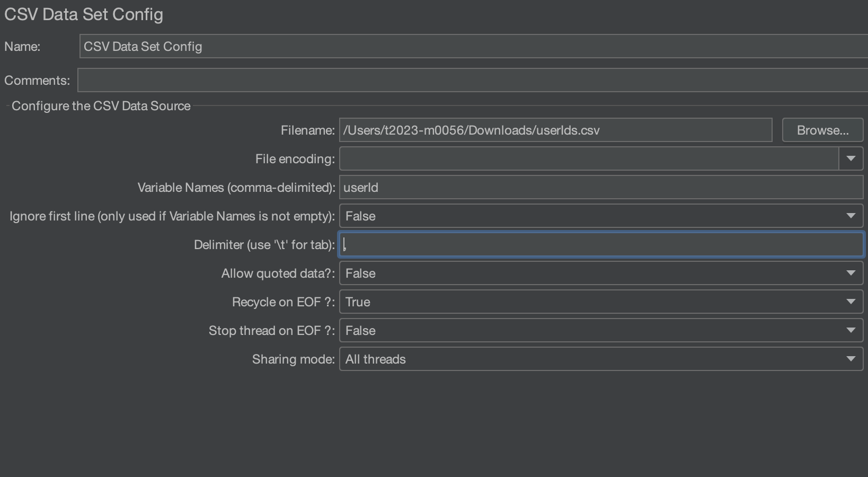Click the arrow on Recycle on EOF combo
Screen dimensions: 868x477
[x=851, y=302]
